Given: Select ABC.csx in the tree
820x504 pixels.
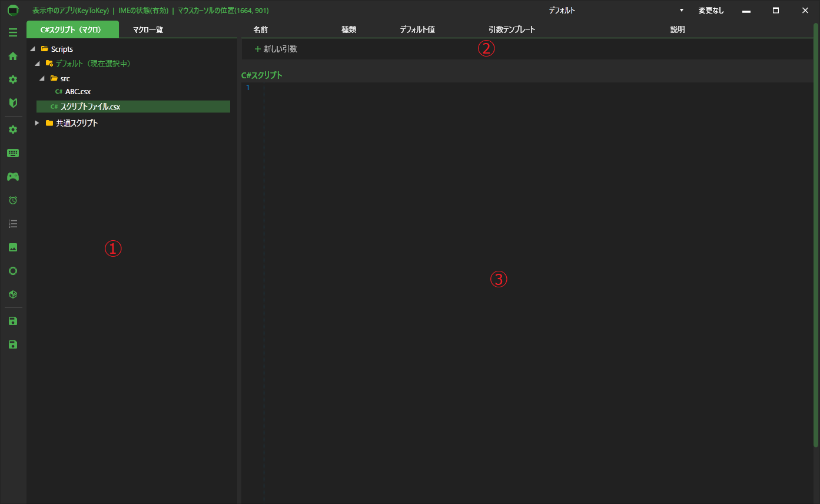Looking at the screenshot, I should tap(78, 91).
